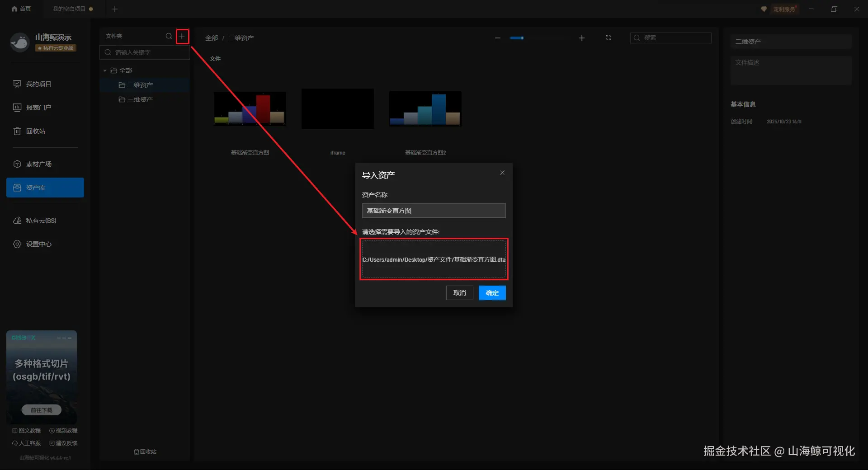Open 回收站 below the folder panel
The height and width of the screenshot is (470, 868).
pos(145,452)
